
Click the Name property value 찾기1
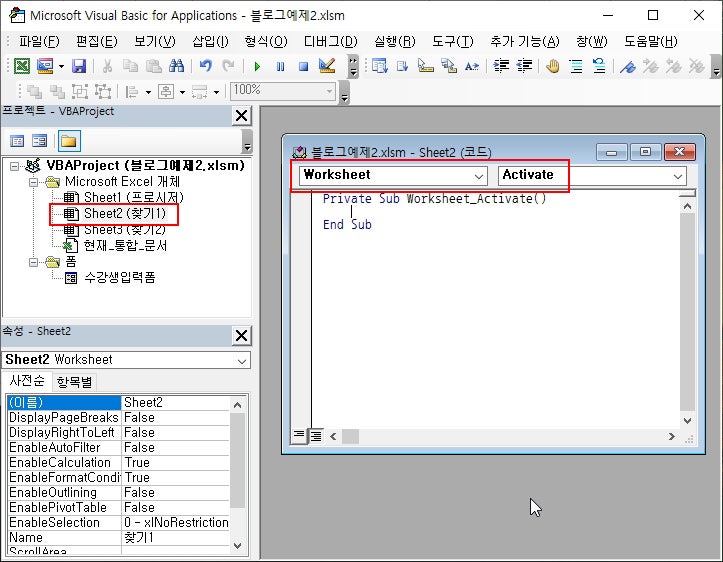tap(175, 538)
